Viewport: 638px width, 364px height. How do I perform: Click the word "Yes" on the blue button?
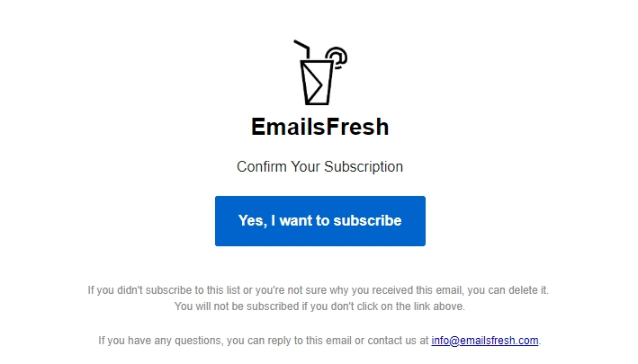(251, 220)
